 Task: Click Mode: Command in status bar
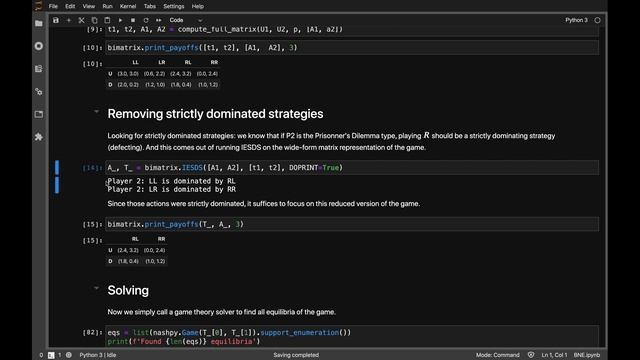[x=498, y=355]
